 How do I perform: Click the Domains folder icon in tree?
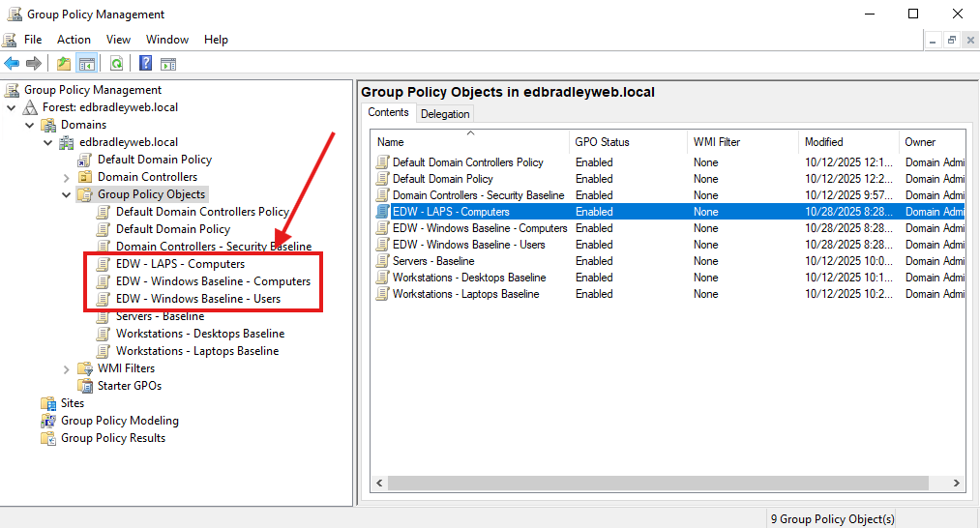[x=48, y=125]
